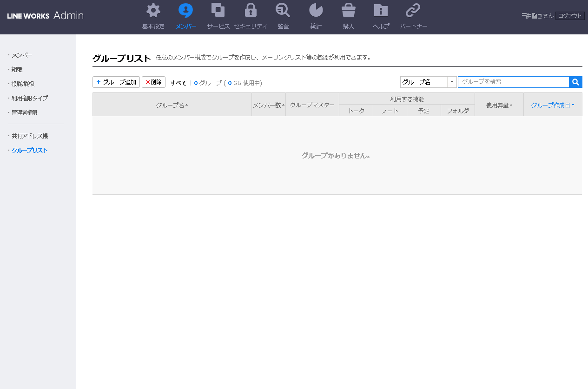588x389 pixels.
Task: Open the ヘルプ info icon
Action: [x=381, y=11]
